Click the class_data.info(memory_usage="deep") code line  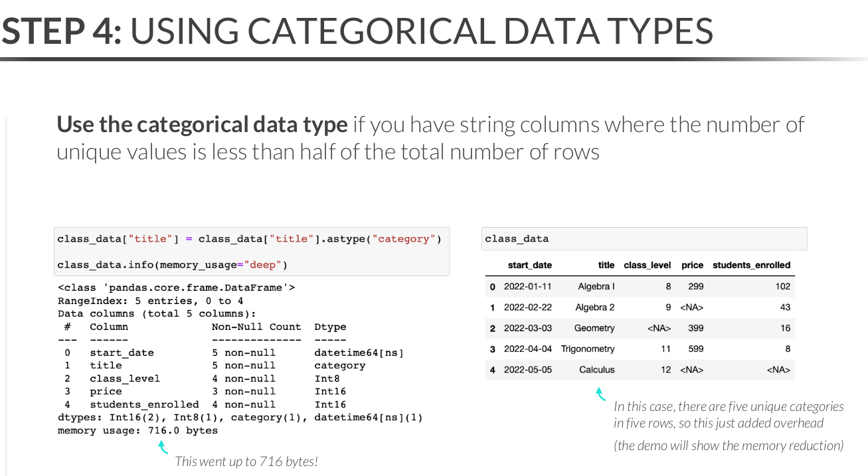[172, 265]
